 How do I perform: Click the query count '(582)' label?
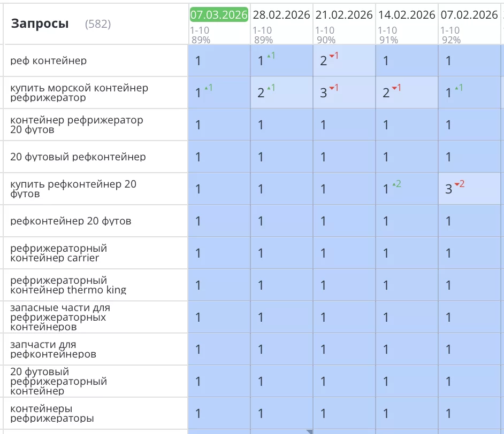click(x=98, y=24)
